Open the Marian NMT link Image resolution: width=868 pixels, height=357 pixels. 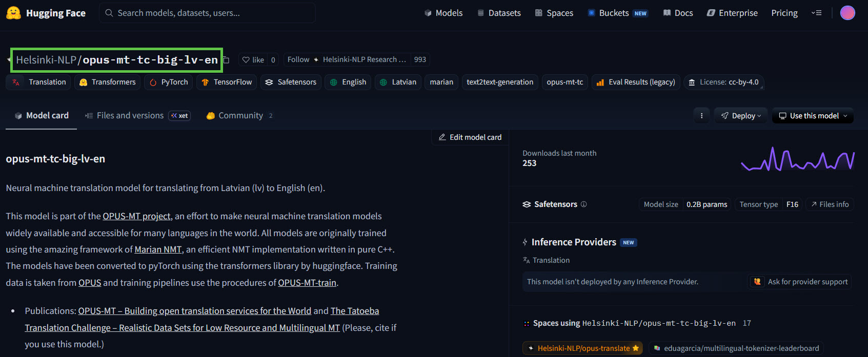pyautogui.click(x=158, y=249)
